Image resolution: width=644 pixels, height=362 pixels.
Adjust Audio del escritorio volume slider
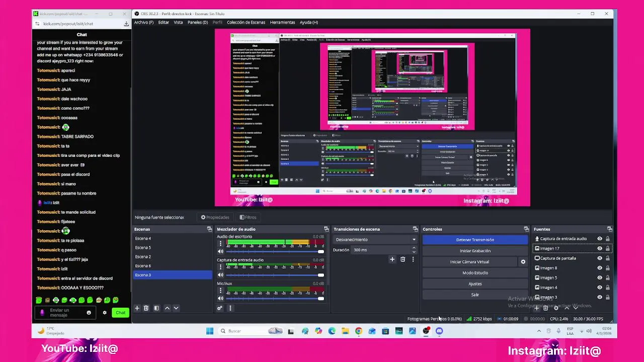[x=275, y=251]
